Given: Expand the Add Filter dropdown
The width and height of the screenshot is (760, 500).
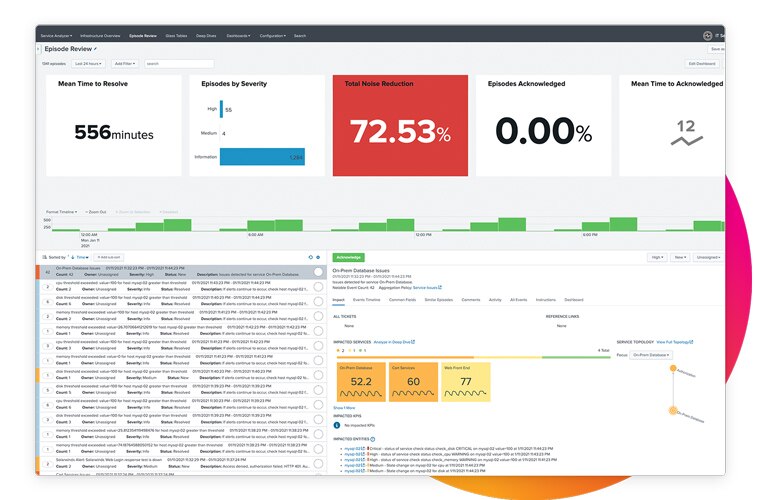Looking at the screenshot, I should click(125, 63).
